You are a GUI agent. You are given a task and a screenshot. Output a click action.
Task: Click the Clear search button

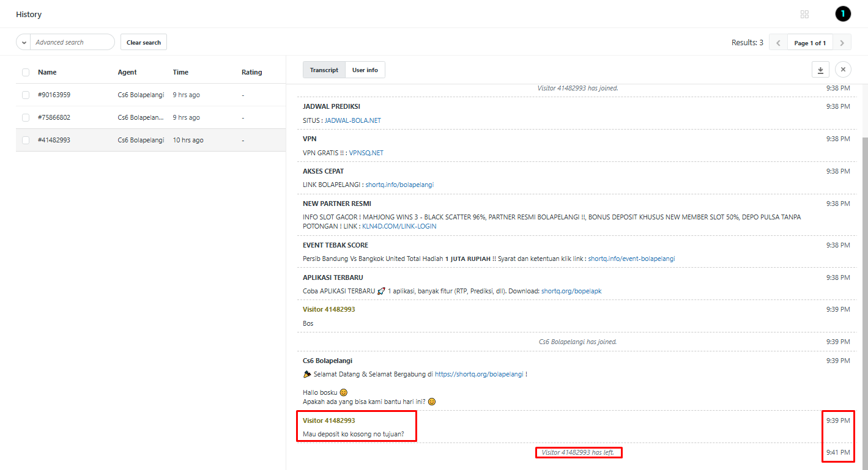pos(144,42)
